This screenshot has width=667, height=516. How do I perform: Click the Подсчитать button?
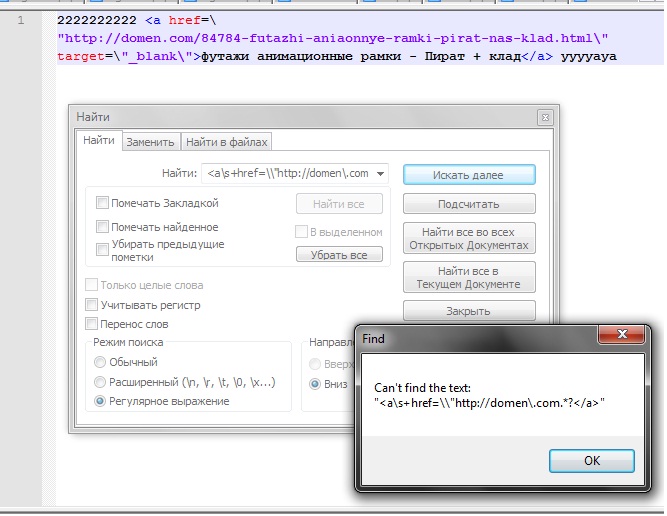point(469,204)
